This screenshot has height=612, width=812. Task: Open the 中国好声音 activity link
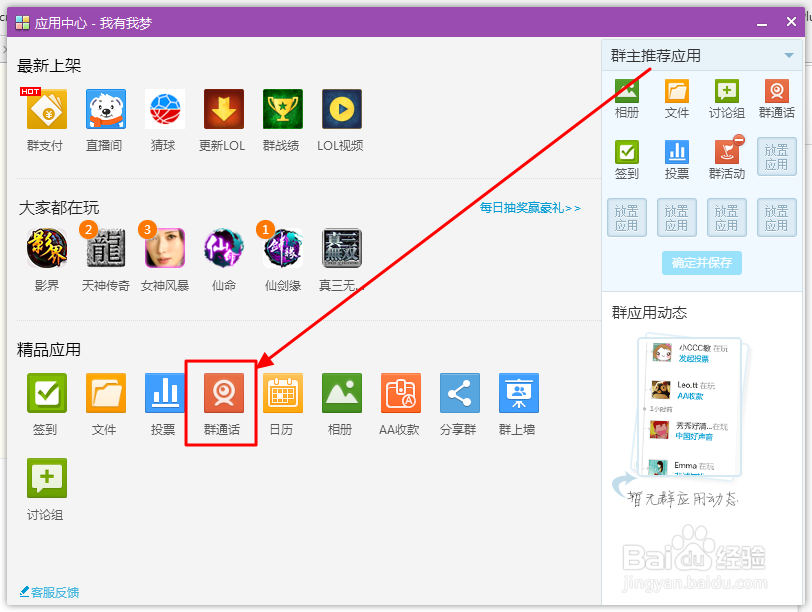tap(694, 436)
